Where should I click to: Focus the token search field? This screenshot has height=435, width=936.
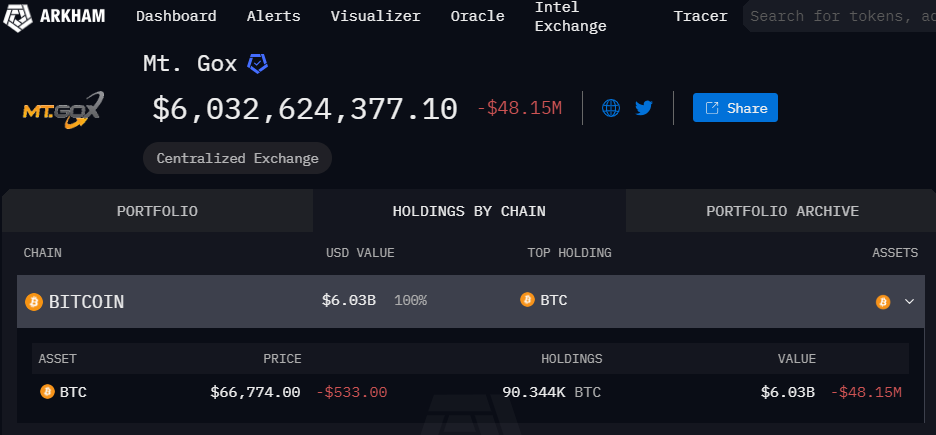[x=840, y=16]
